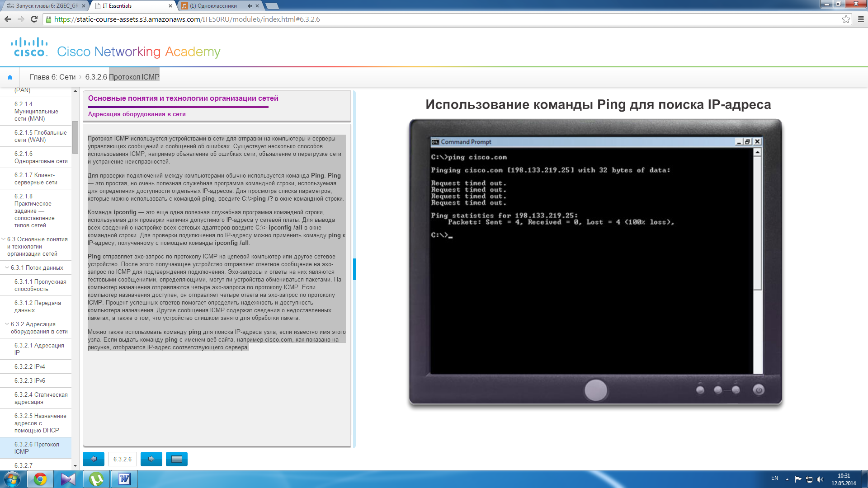The width and height of the screenshot is (868, 488).
Task: Click the vertical panel splitter handle
Action: point(354,269)
